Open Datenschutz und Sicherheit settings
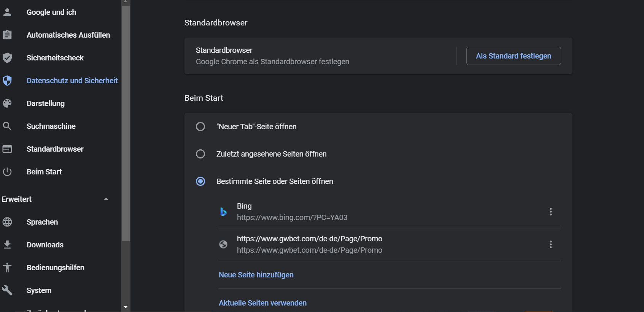644x312 pixels. point(72,81)
